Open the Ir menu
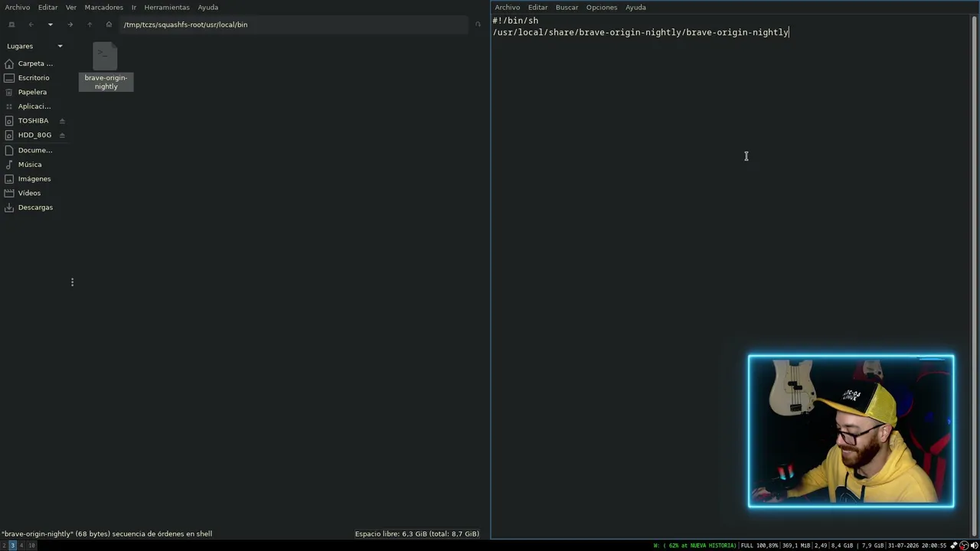The image size is (980, 551). click(134, 8)
